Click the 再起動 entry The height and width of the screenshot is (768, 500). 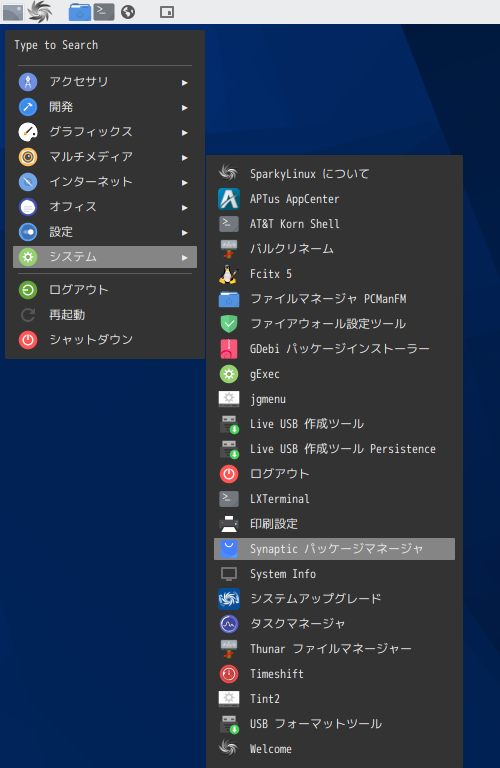click(x=105, y=315)
